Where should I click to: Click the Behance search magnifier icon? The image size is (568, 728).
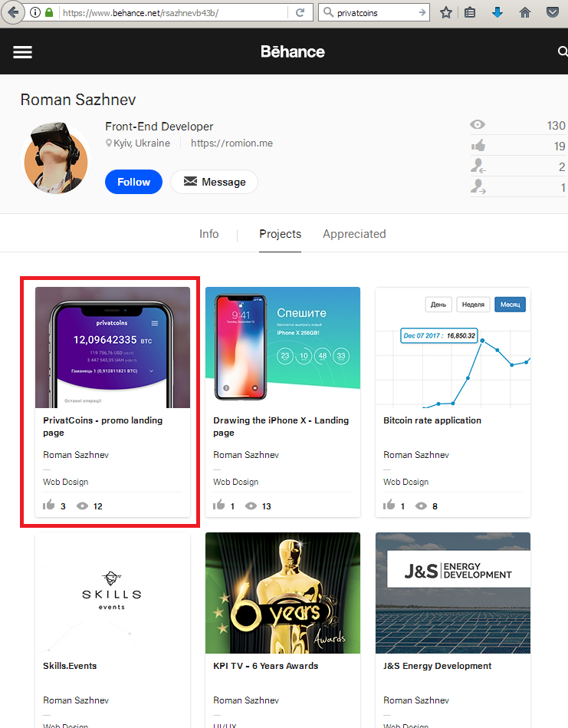click(563, 51)
